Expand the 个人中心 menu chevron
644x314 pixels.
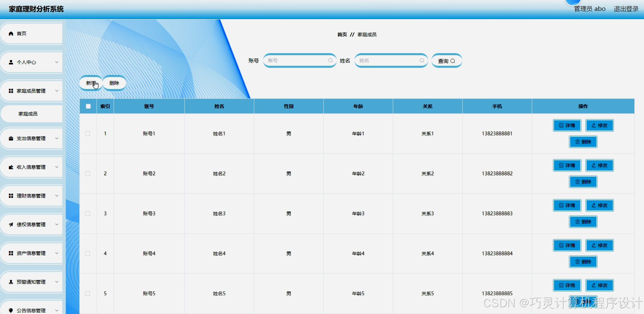coord(56,62)
